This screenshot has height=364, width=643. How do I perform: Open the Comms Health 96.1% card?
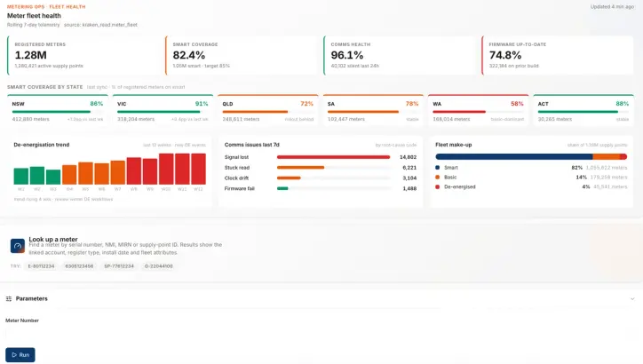400,55
